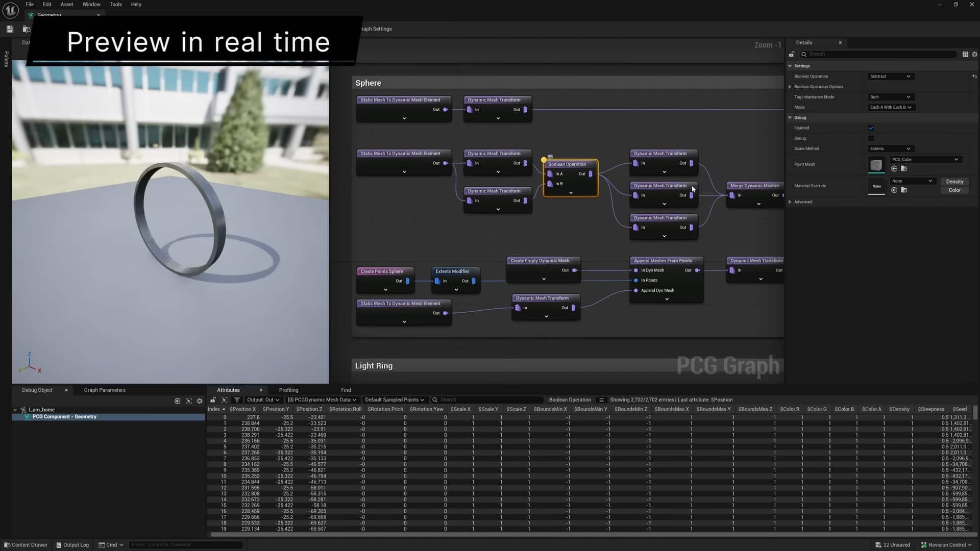The height and width of the screenshot is (551, 980).
Task: Click the Material Override None swatch
Action: coord(877,187)
